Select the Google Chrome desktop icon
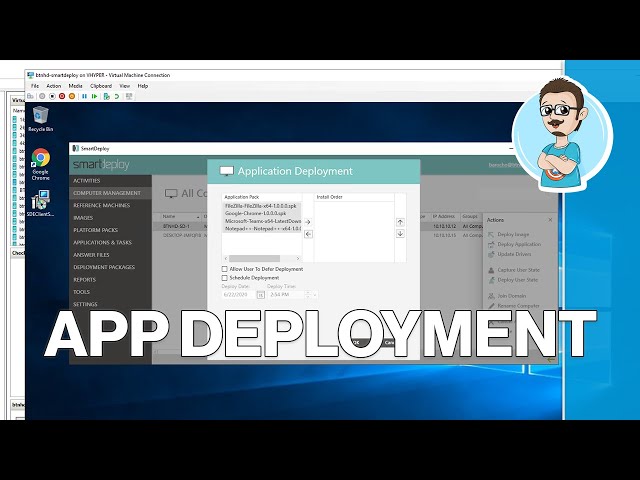This screenshot has height=480, width=640. tap(40, 164)
